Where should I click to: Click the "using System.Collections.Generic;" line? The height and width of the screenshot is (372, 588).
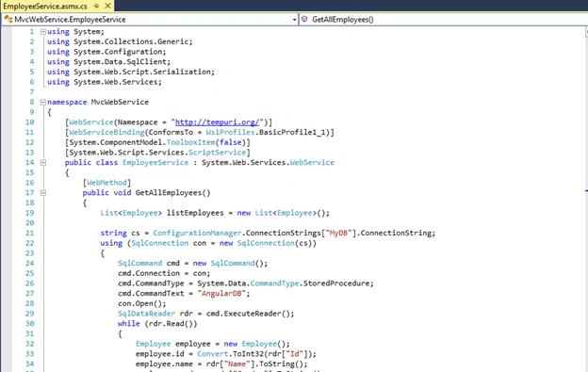[x=120, y=41]
